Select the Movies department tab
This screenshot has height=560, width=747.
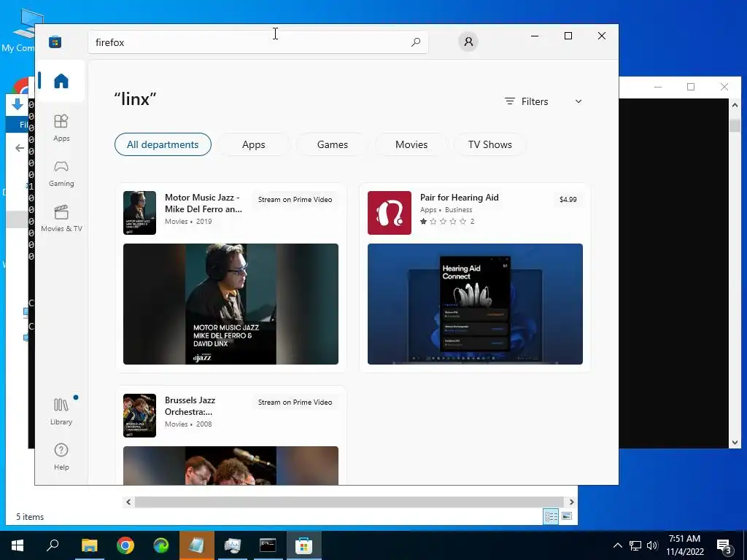[x=411, y=144]
